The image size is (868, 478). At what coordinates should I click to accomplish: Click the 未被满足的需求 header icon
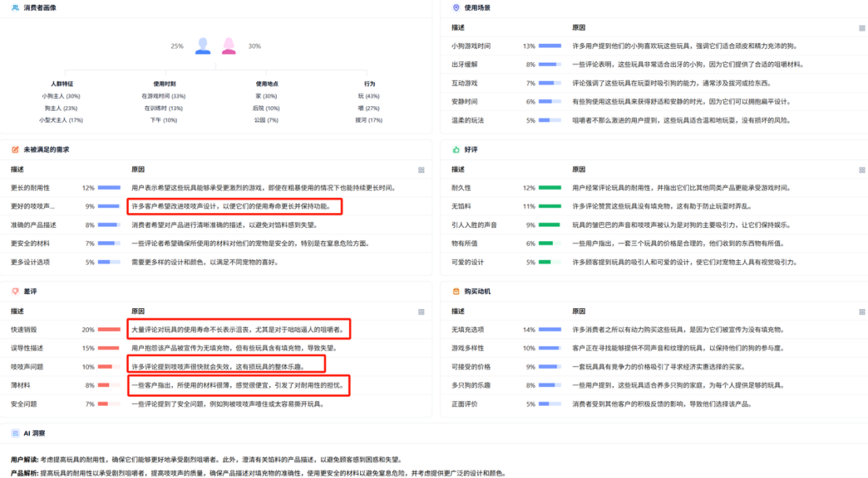click(x=15, y=149)
